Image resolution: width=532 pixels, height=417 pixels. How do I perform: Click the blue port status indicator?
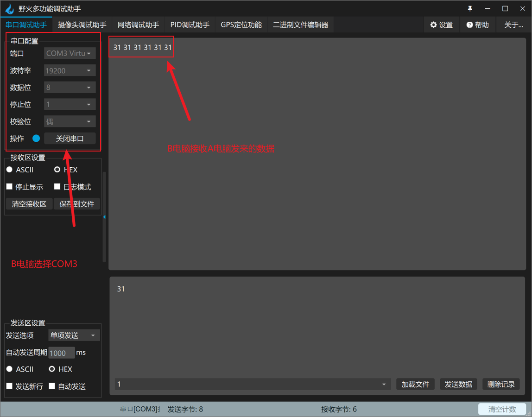(36, 139)
